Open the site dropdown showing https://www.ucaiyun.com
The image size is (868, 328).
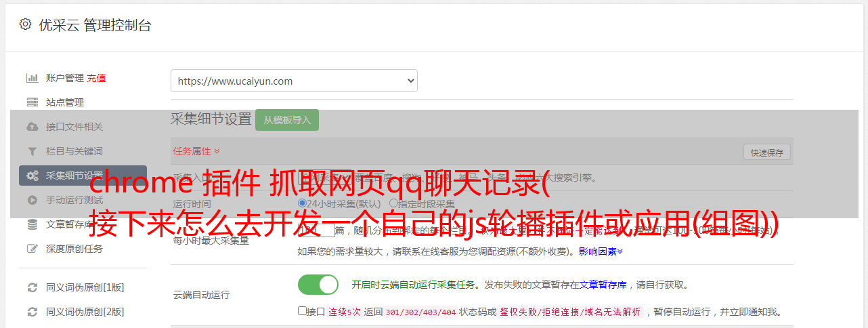294,81
